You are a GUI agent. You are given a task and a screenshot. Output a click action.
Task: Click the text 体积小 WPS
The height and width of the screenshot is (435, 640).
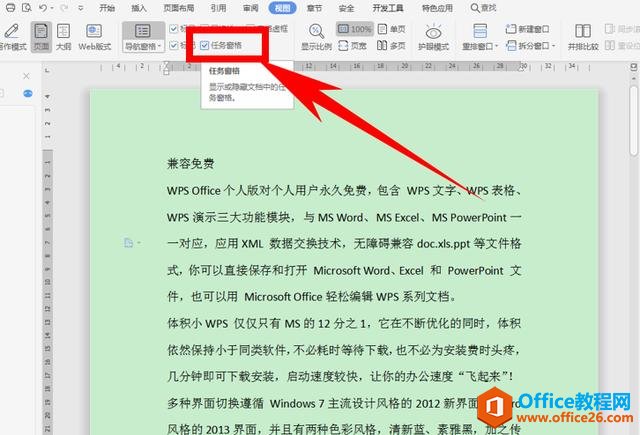point(198,323)
